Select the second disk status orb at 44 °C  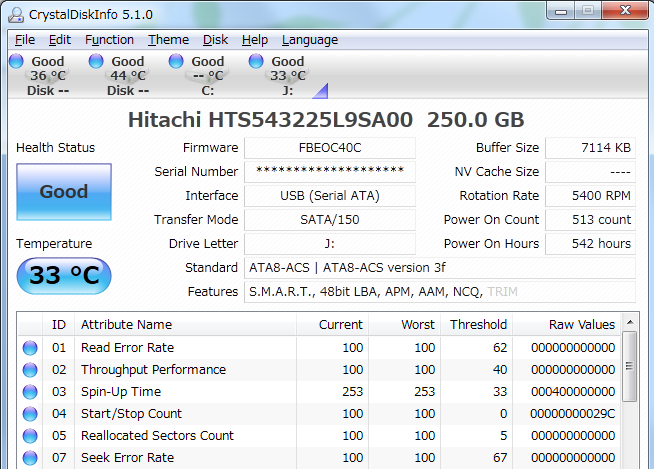(96, 61)
